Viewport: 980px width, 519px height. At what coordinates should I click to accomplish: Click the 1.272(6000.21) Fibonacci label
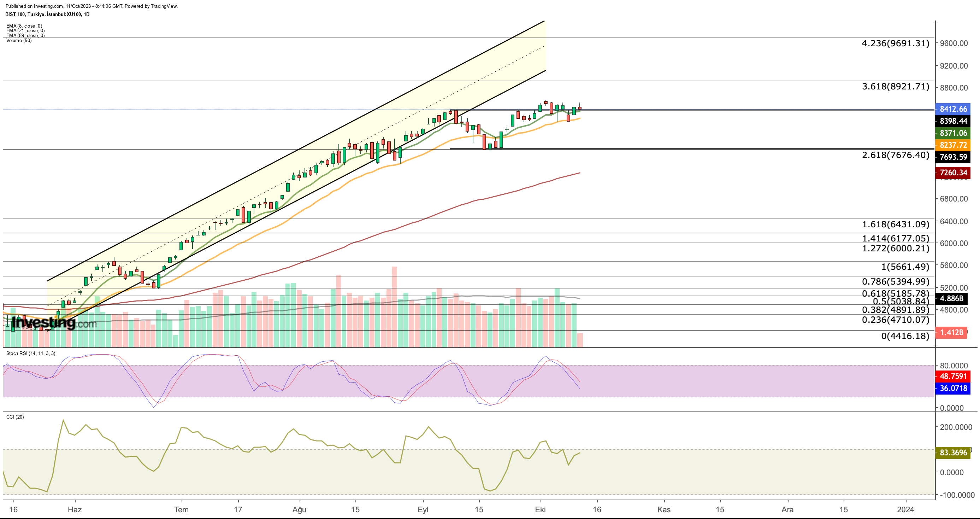point(896,248)
